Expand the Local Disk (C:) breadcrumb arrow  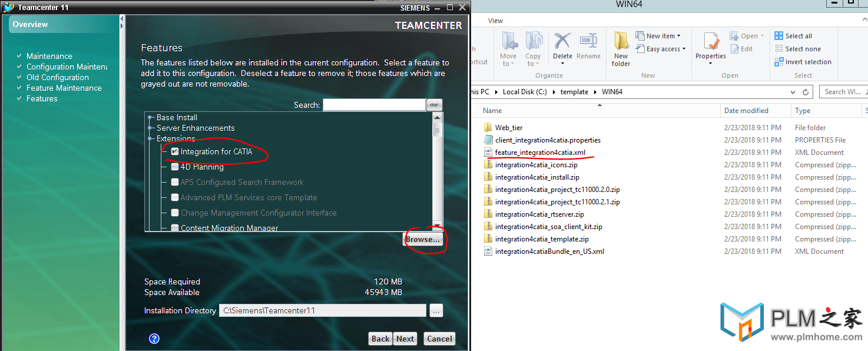[x=554, y=92]
